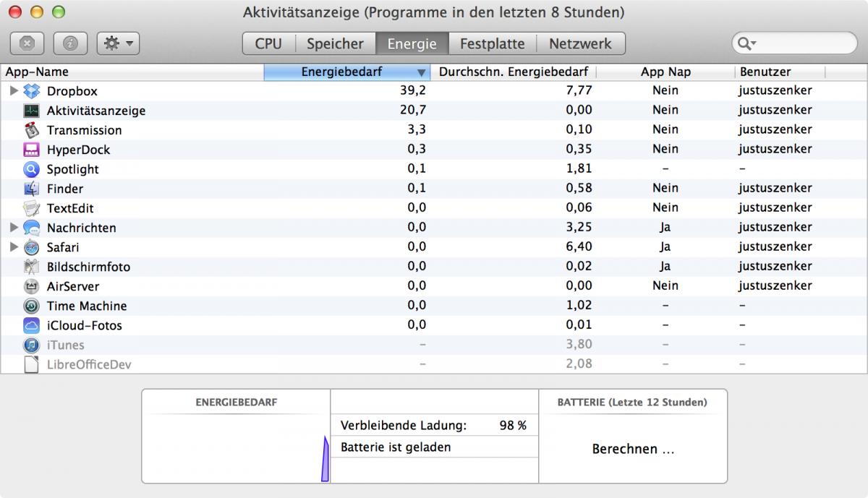Click the Aktivitätsanzeige app icon

click(31, 111)
